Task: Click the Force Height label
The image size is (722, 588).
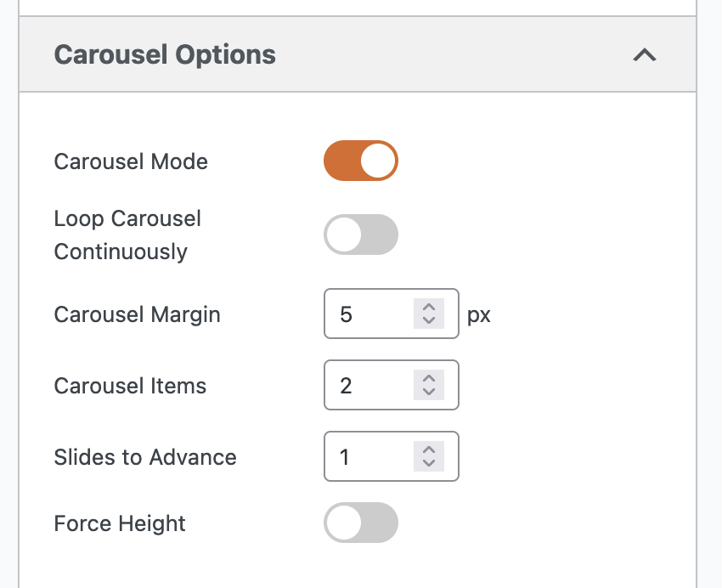Action: click(x=119, y=523)
